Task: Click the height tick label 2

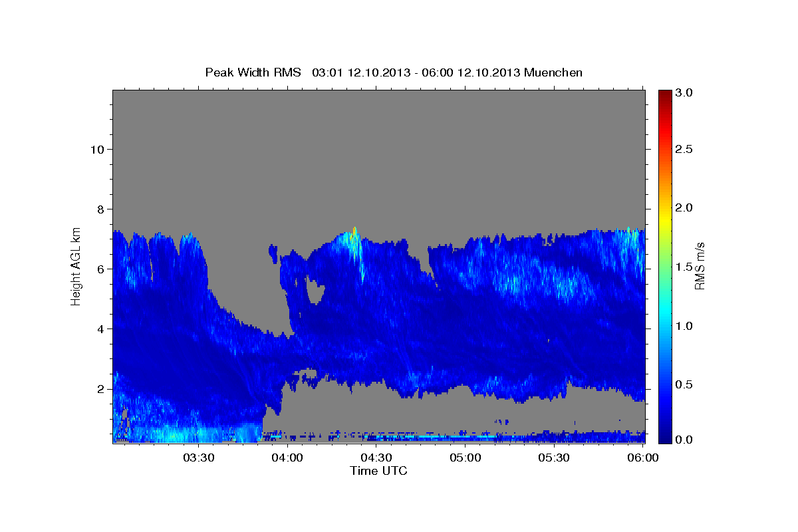Action: (101, 389)
